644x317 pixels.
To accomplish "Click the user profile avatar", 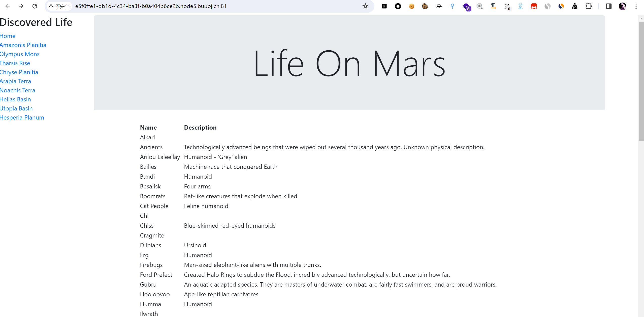I will pyautogui.click(x=622, y=6).
